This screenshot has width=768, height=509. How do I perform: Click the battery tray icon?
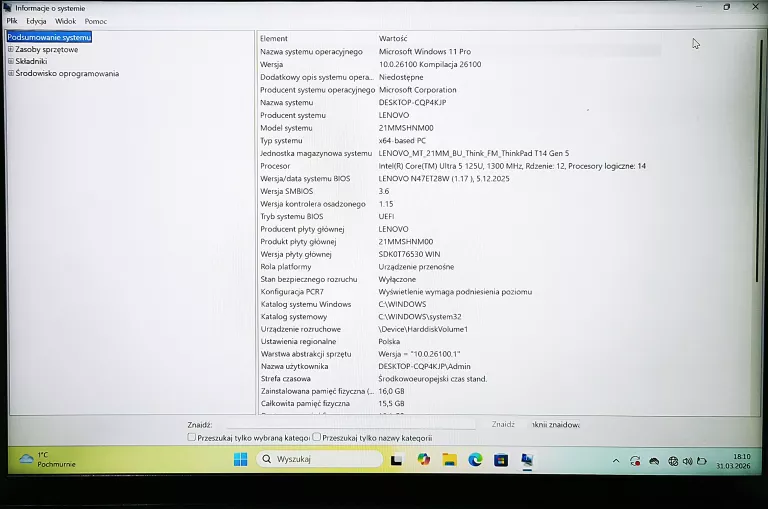coord(702,461)
